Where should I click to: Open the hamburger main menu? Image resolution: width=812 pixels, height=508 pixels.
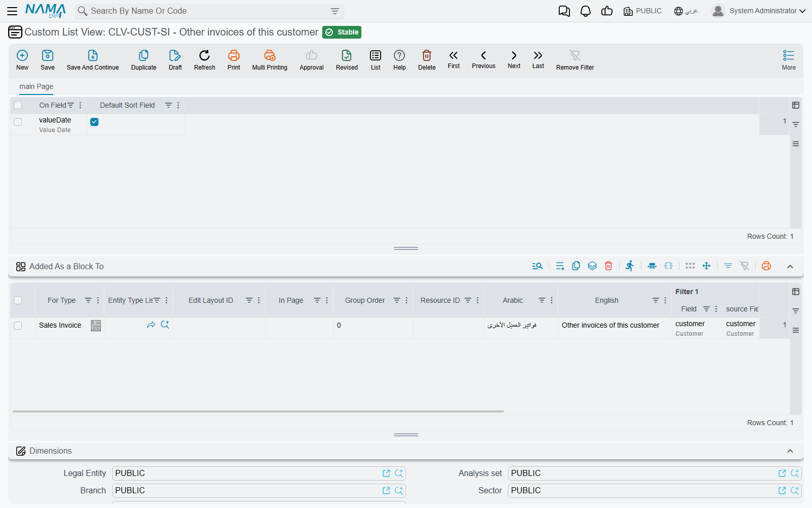12,11
